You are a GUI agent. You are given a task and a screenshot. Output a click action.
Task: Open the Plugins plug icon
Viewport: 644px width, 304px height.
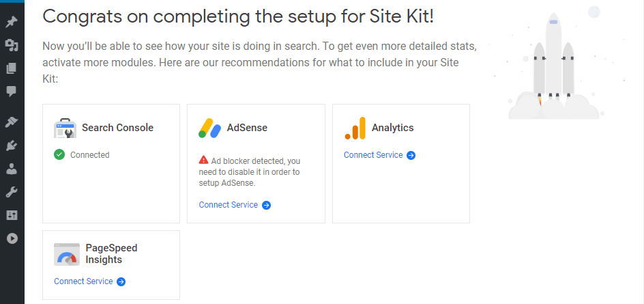pos(12,146)
